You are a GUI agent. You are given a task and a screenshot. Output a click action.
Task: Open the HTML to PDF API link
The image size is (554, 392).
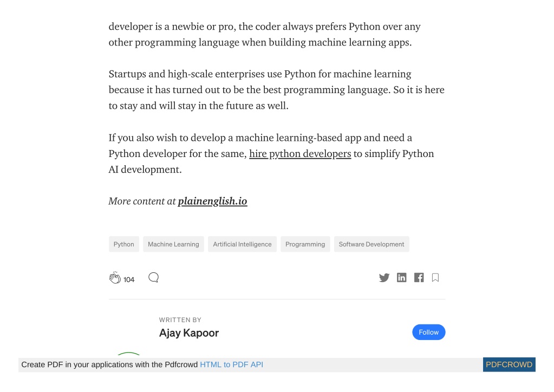(231, 365)
